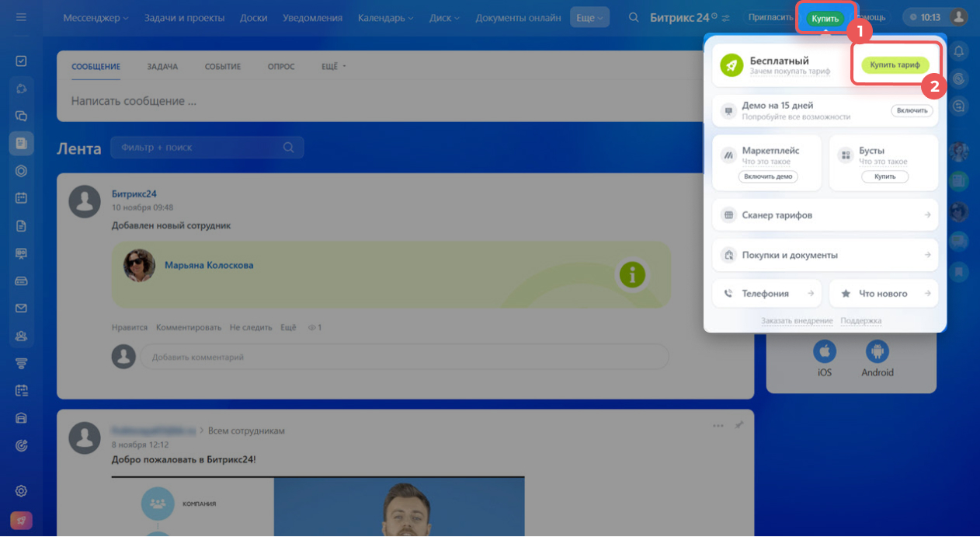Open the Марьяна Колоскова profile link

coord(208,265)
